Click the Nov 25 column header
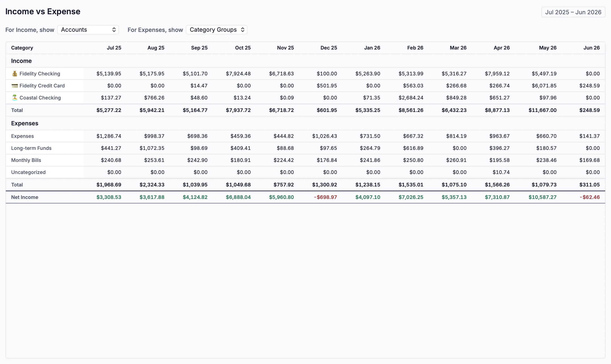Image resolution: width=611 pixels, height=364 pixels. pyautogui.click(x=285, y=48)
